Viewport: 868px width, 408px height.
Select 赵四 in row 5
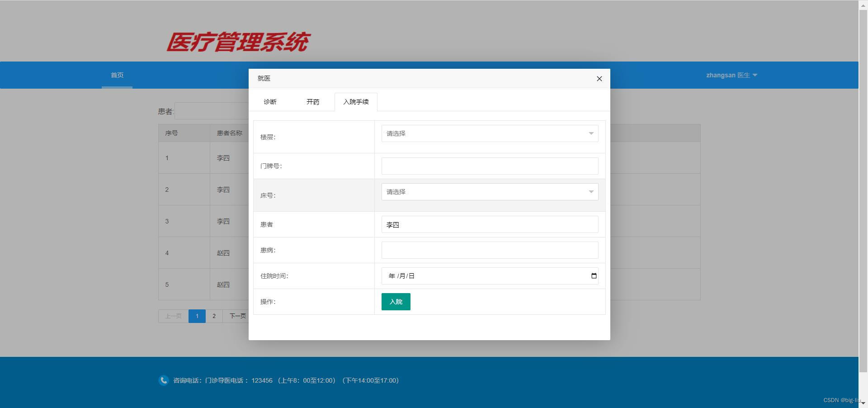[223, 285]
